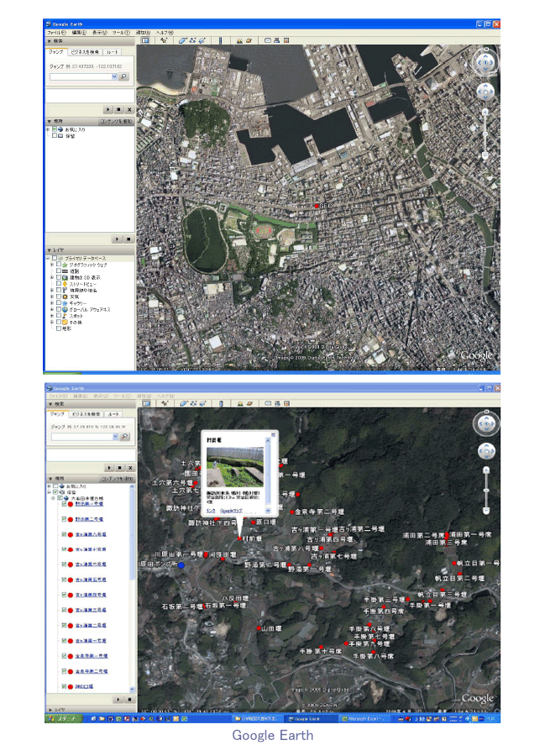Switch to ルート tab in placemark-balloon window
This screenshot has height=756, width=545.
(113, 413)
